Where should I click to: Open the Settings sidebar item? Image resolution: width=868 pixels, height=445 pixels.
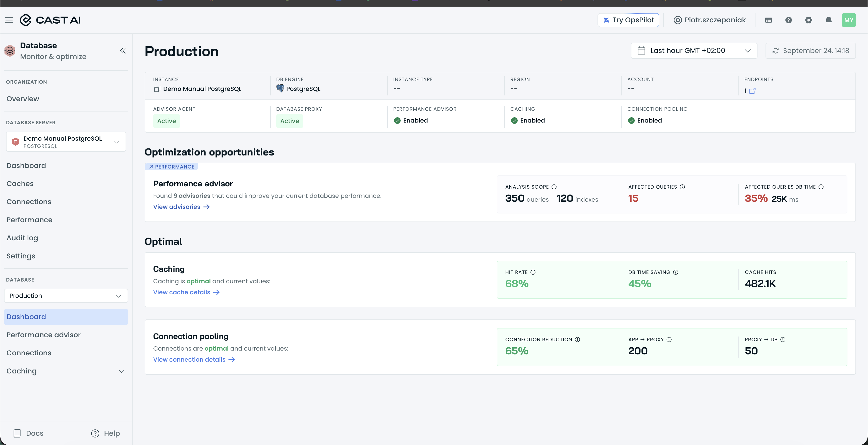point(21,256)
